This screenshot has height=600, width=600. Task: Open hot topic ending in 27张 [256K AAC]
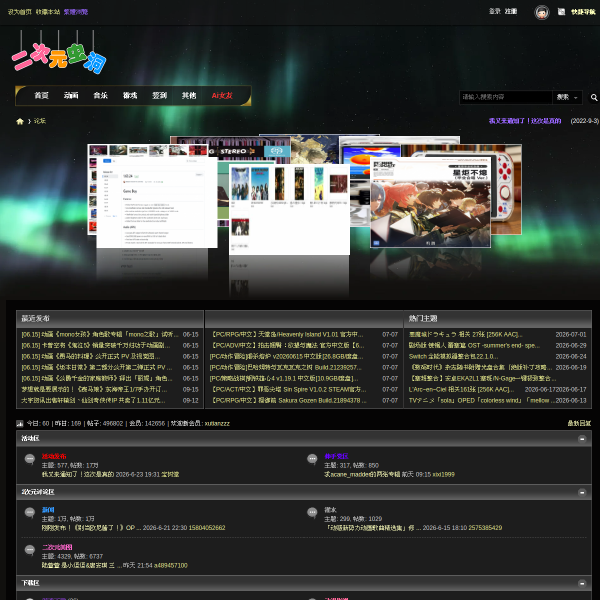pos(466,334)
